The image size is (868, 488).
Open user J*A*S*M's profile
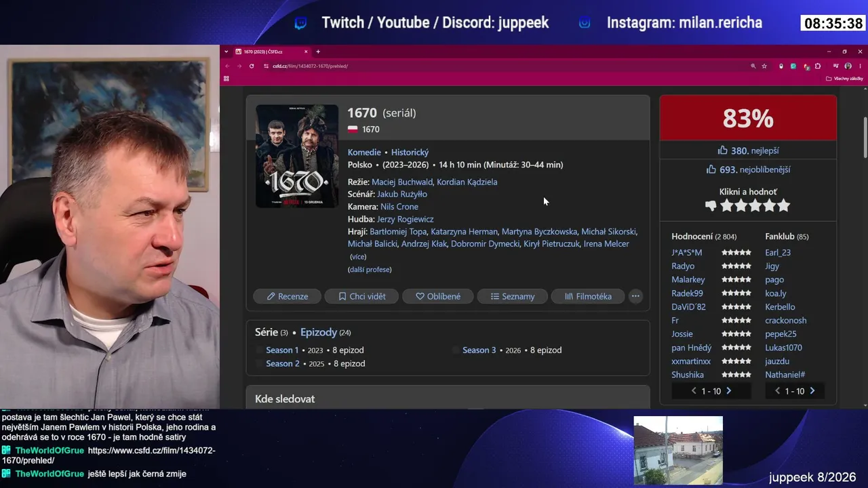click(x=687, y=253)
